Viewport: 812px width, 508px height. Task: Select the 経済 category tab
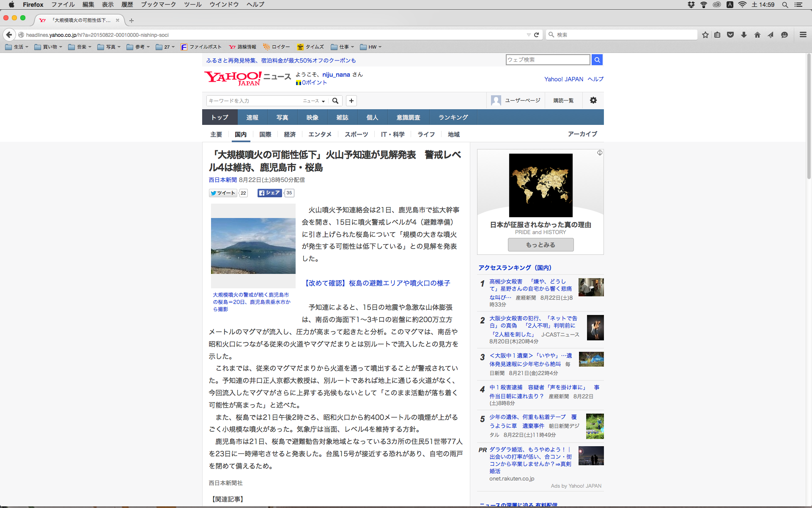(x=290, y=134)
